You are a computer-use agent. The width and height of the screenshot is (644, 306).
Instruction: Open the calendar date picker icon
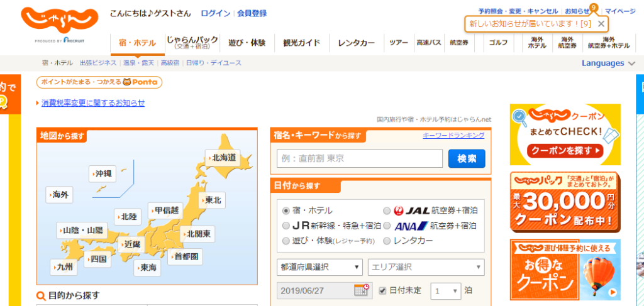pyautogui.click(x=362, y=290)
